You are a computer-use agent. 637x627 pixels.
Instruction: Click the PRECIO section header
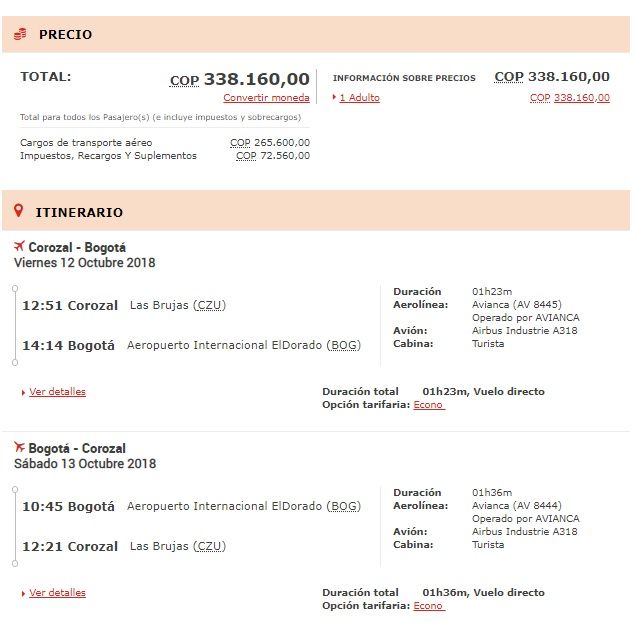(65, 35)
